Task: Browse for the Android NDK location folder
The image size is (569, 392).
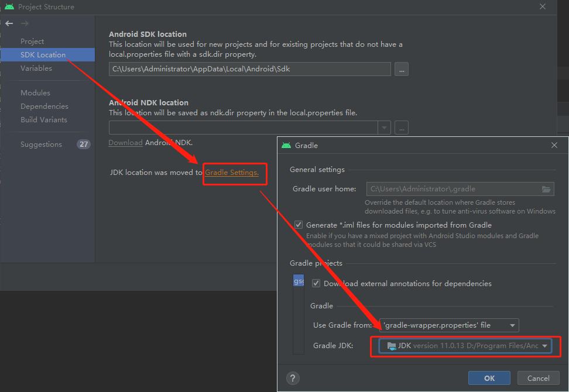Action: click(x=402, y=128)
